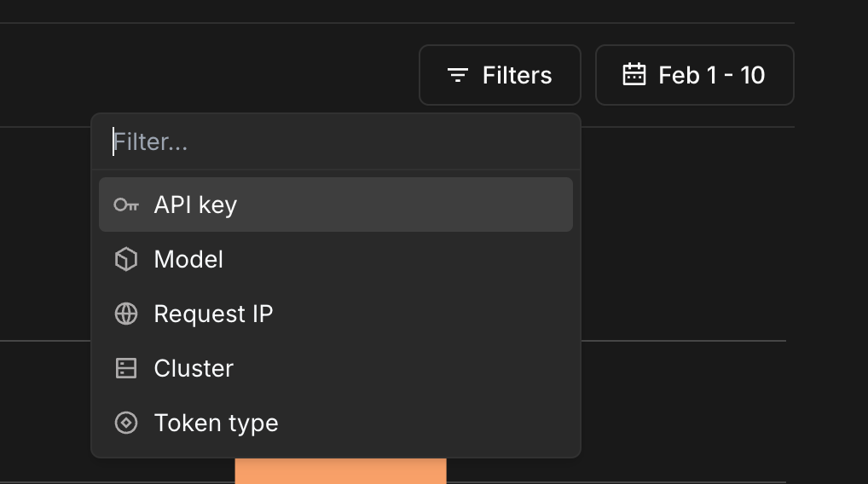Click the key icon for API key

126,205
